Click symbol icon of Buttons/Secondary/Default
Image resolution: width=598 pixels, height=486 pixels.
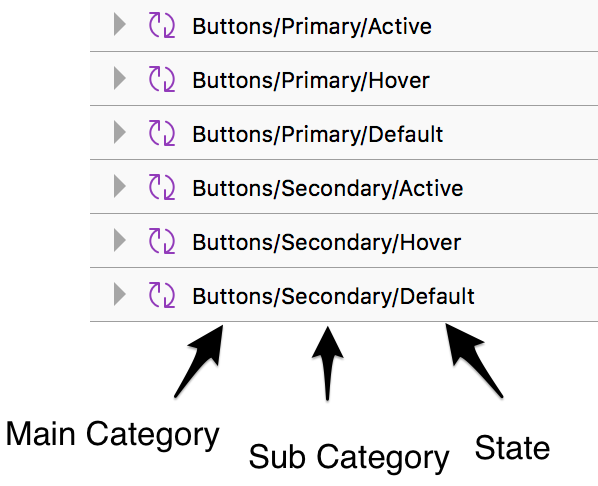click(x=162, y=295)
